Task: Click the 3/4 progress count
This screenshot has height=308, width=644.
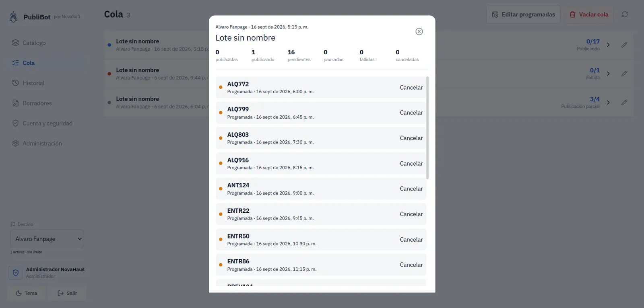Action: pyautogui.click(x=594, y=99)
